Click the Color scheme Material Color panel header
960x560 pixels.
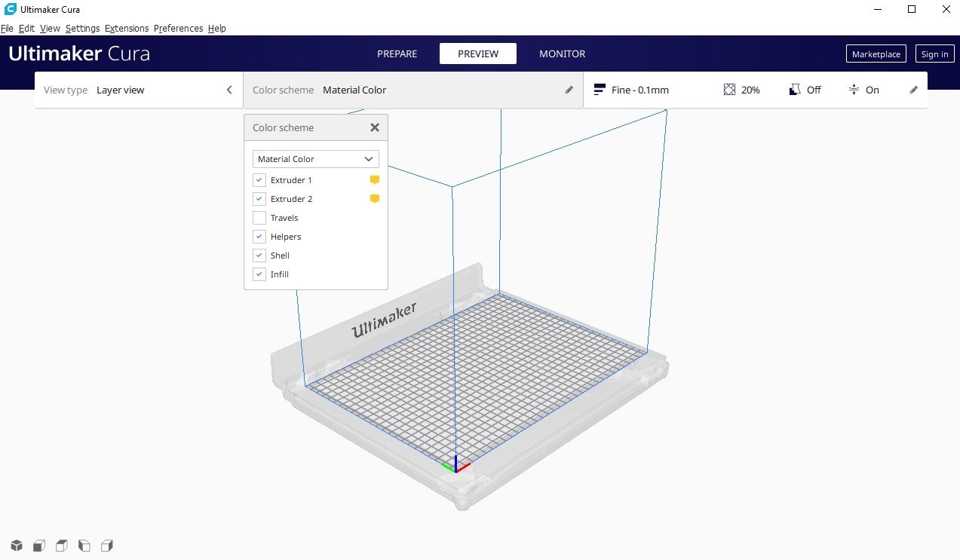tap(413, 90)
